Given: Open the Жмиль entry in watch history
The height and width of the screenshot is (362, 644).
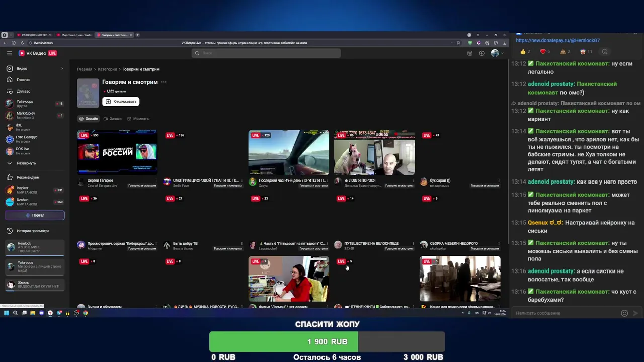Looking at the screenshot, I should [x=35, y=285].
